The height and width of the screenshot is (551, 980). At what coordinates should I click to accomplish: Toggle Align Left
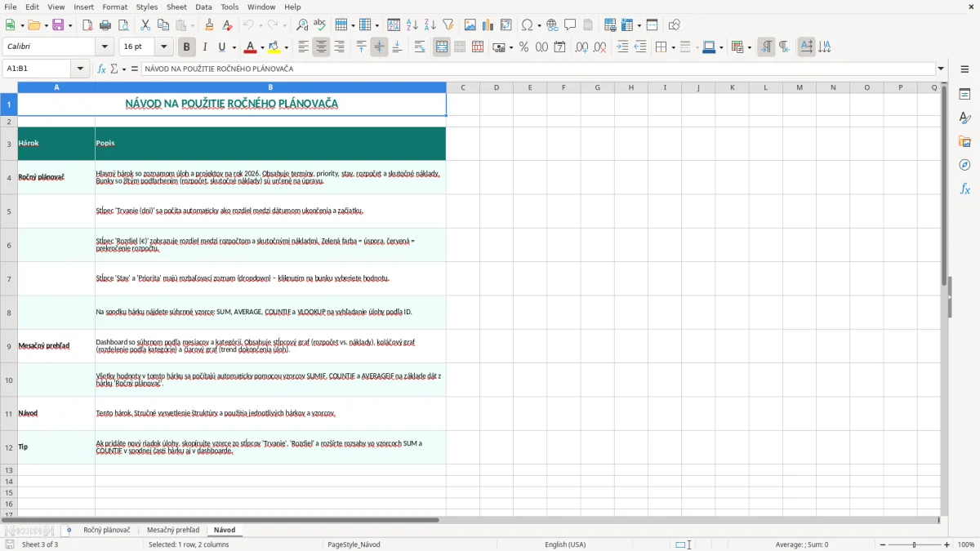tap(303, 47)
